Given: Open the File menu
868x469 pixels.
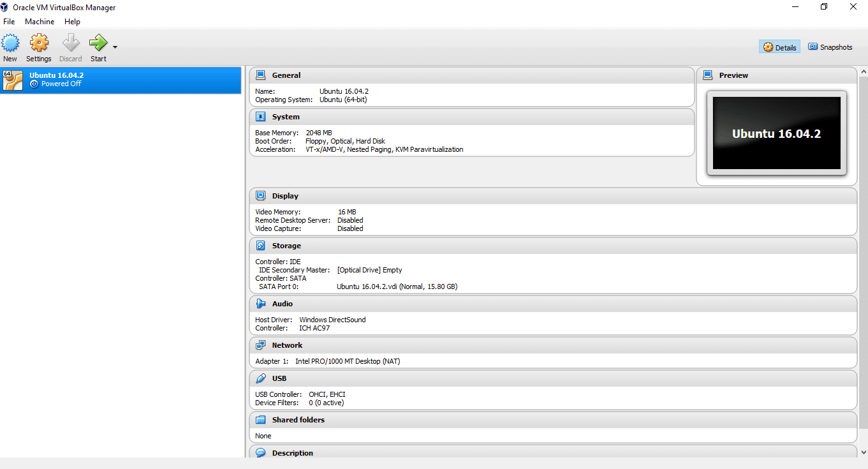Looking at the screenshot, I should pyautogui.click(x=9, y=22).
